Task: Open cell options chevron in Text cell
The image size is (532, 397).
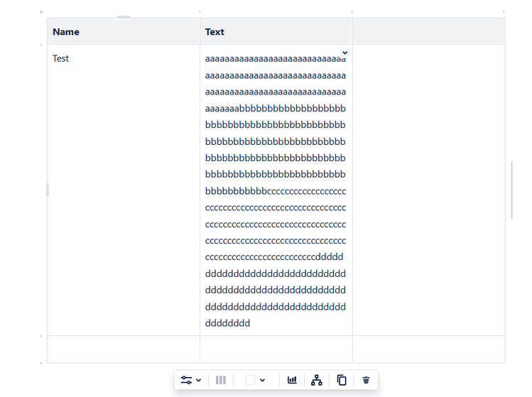Action: (344, 53)
